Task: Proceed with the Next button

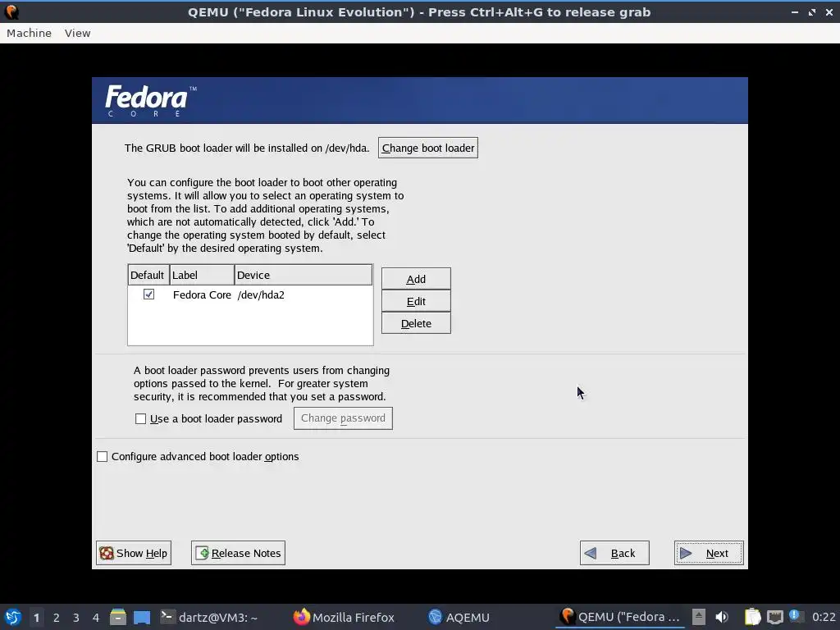Action: pyautogui.click(x=709, y=553)
